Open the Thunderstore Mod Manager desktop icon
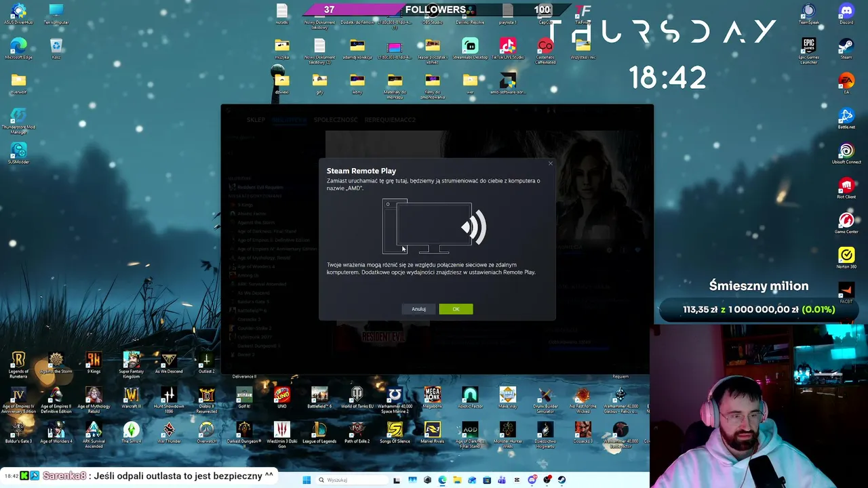Viewport: 868px width, 488px height. click(18, 120)
